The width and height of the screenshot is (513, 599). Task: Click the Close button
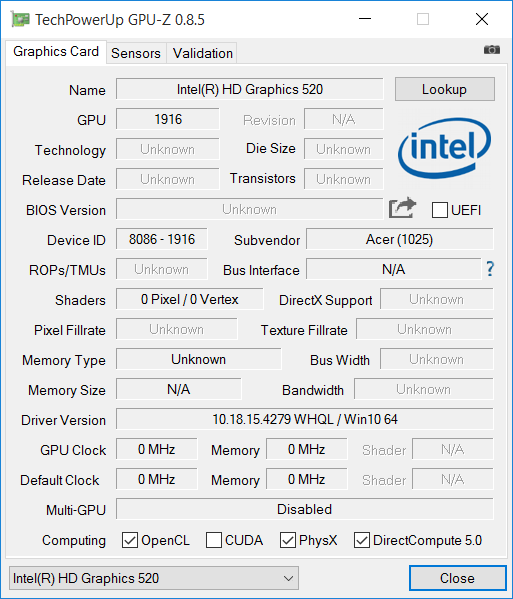[457, 578]
